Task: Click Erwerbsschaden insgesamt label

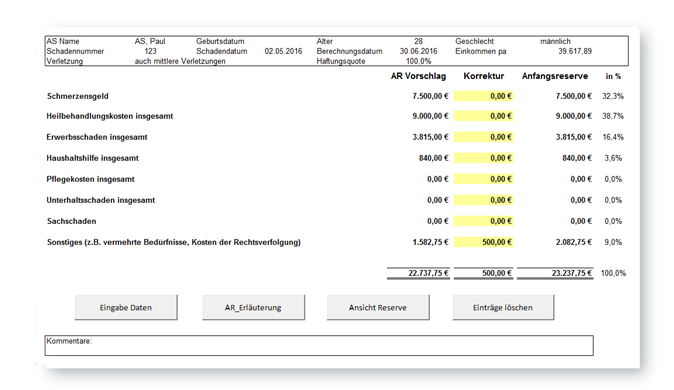Action: [97, 137]
